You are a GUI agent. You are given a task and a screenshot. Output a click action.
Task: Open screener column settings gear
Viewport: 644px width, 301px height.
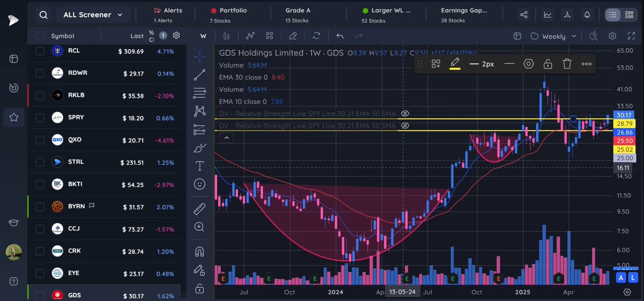click(x=176, y=35)
